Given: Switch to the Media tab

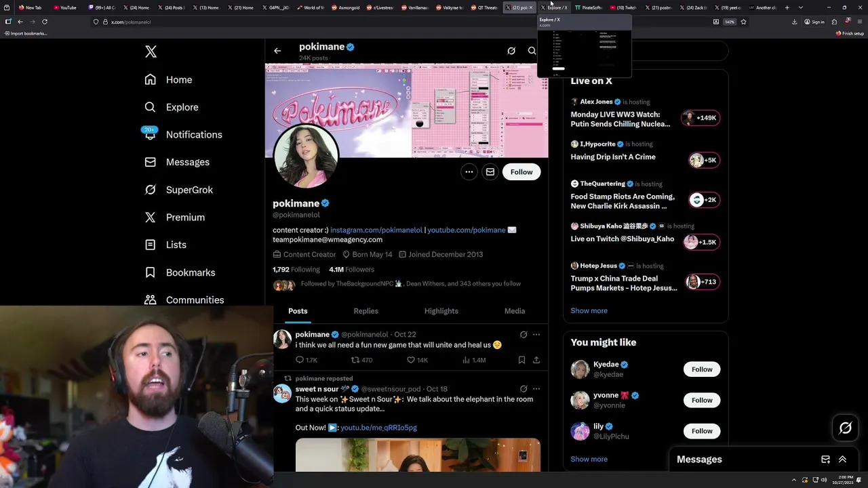Looking at the screenshot, I should (515, 311).
